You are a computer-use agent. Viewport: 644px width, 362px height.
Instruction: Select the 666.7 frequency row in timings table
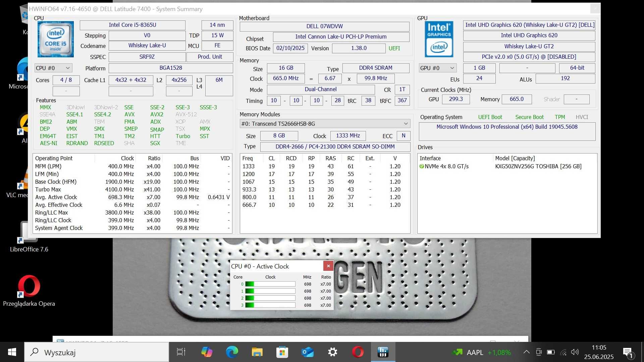325,205
